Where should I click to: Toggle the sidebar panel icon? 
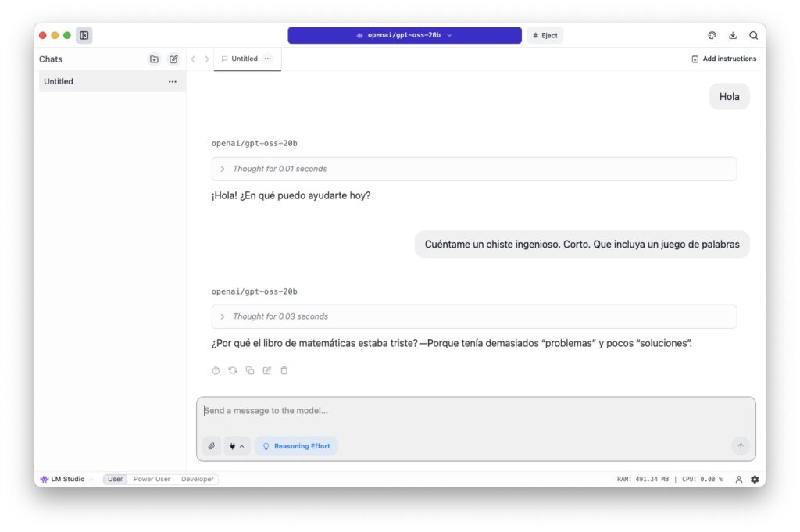[x=84, y=35]
